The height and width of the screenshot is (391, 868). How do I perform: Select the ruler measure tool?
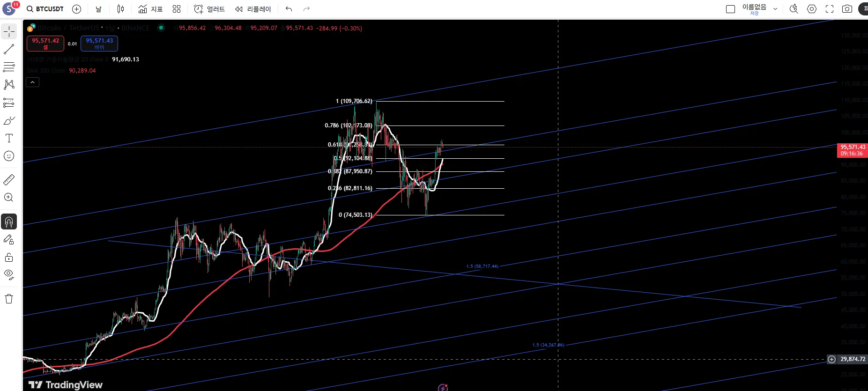click(x=9, y=179)
